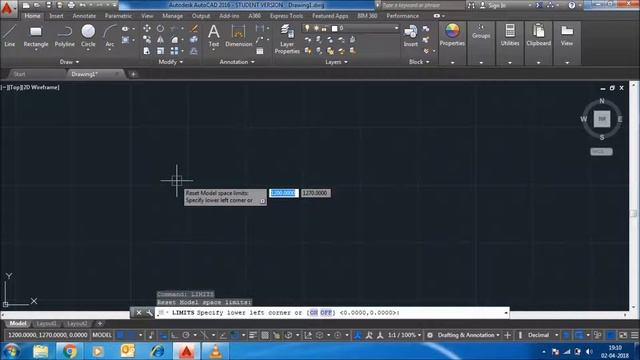Click the layer color swatch beside 0
640x360 pixels.
point(335,28)
